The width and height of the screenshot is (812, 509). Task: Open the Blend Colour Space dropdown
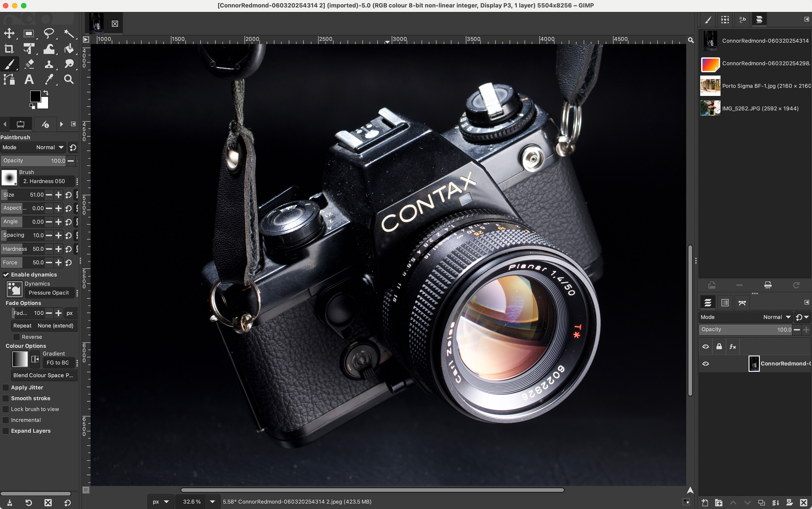(44, 375)
